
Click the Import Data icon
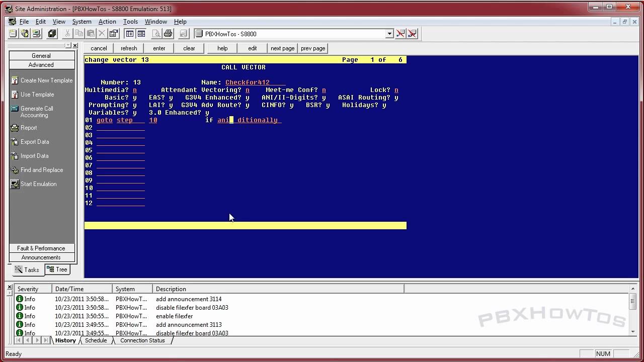(15, 156)
